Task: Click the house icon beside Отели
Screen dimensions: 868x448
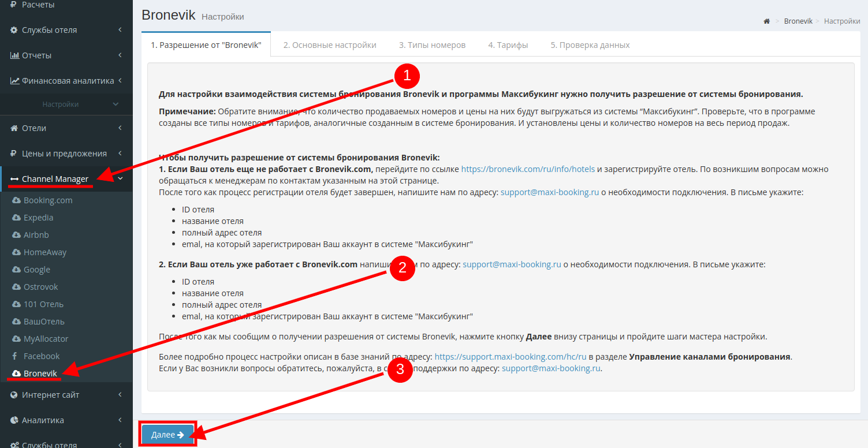Action: (14, 128)
